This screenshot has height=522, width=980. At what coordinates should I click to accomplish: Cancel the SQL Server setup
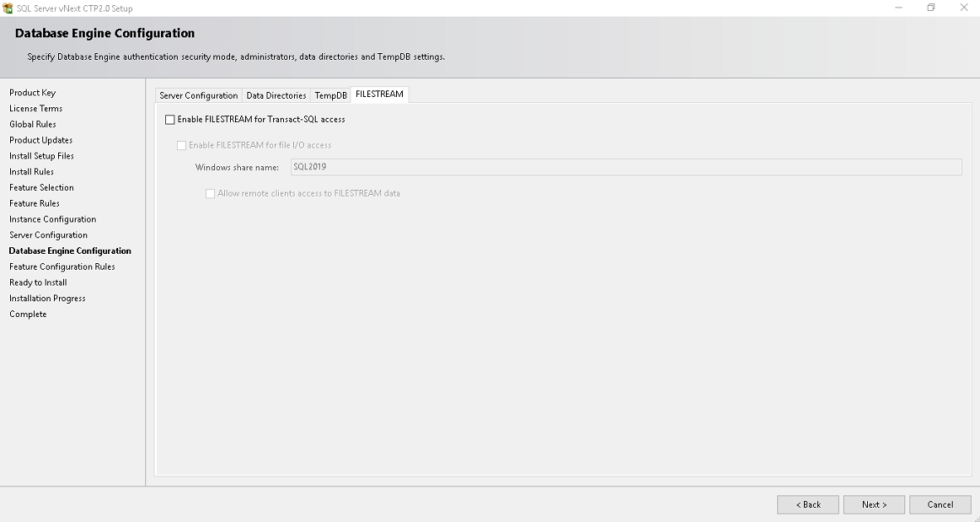click(x=940, y=504)
